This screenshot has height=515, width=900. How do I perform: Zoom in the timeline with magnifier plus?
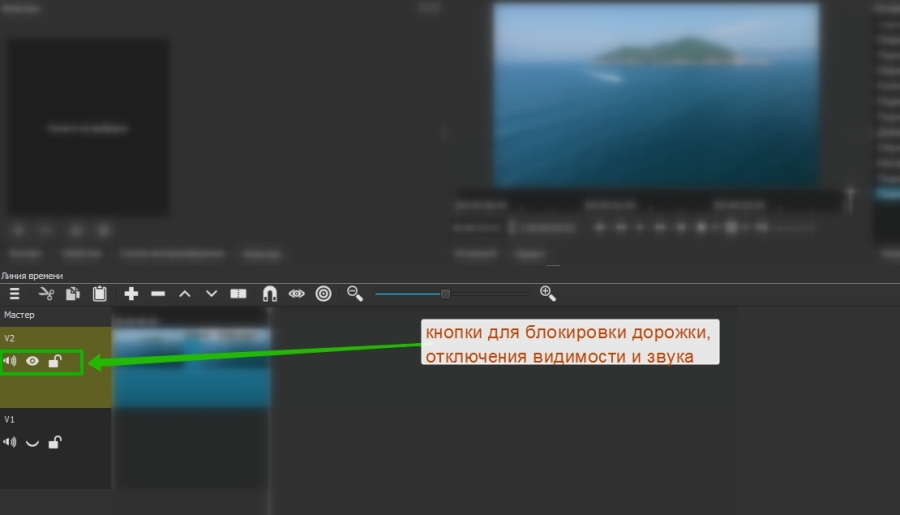(547, 293)
